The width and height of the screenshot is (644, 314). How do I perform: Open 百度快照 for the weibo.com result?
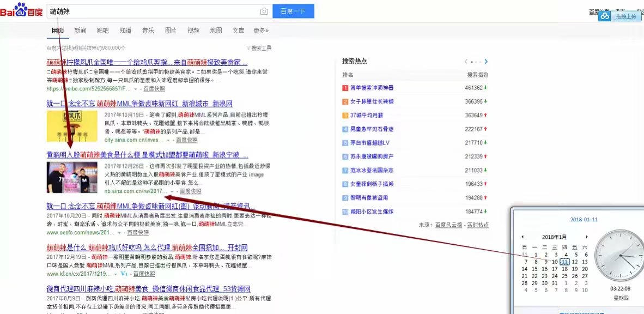point(154,89)
